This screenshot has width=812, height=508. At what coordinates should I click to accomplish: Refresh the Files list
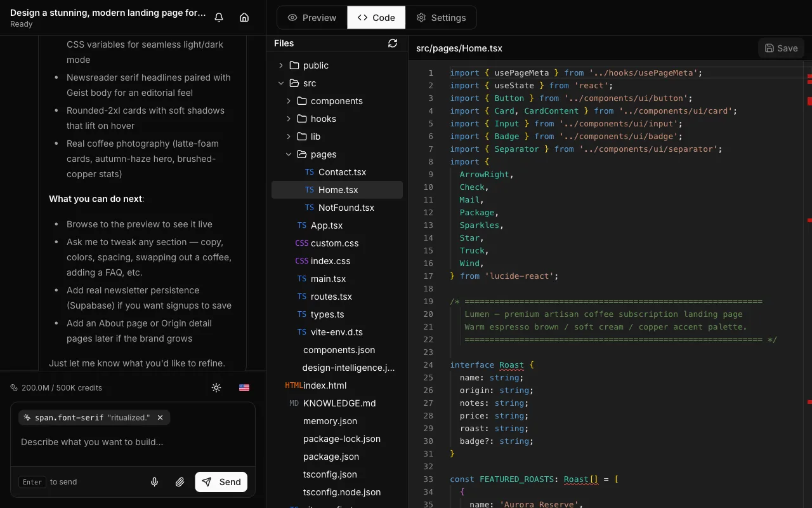pos(393,43)
